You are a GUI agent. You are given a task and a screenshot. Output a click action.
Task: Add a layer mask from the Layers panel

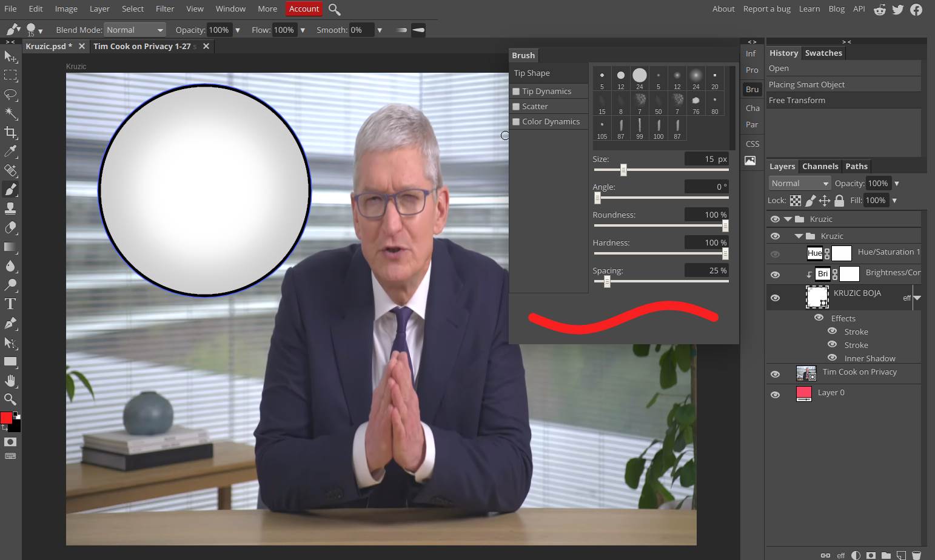[870, 555]
